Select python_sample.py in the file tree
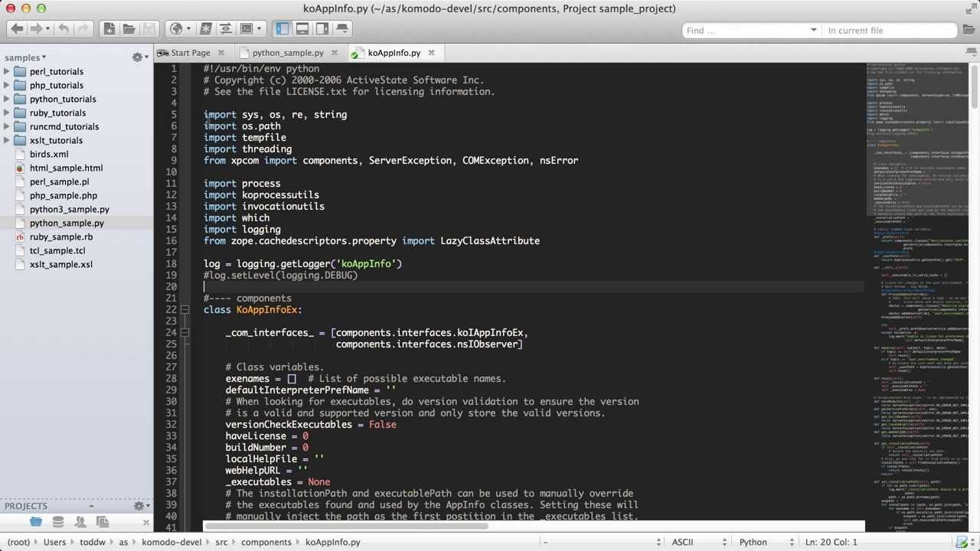 click(x=67, y=223)
